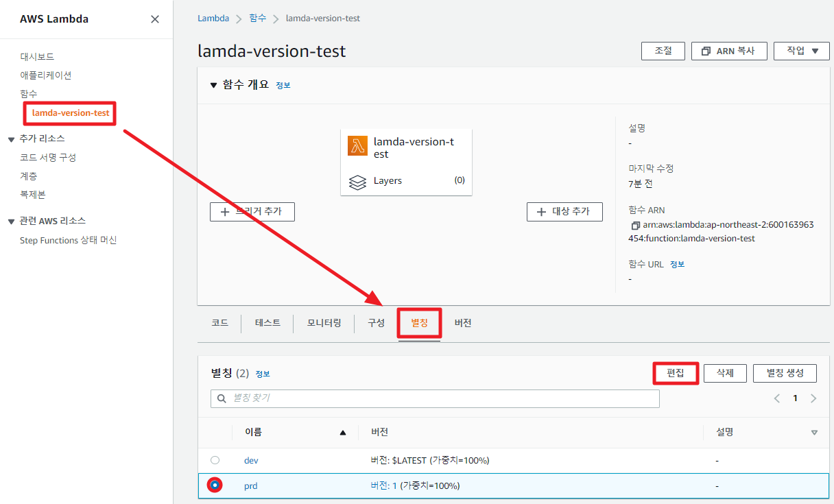Open 정보 link next to 별칭 heading

(x=263, y=374)
